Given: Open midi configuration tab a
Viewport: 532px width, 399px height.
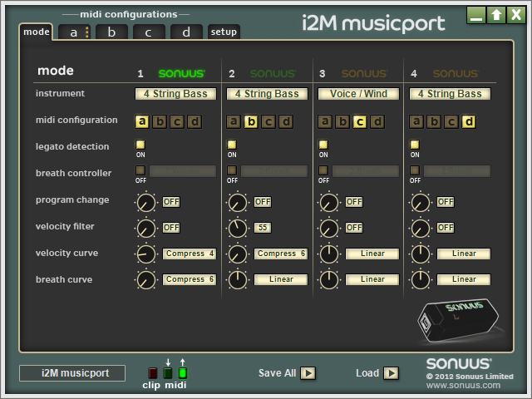Looking at the screenshot, I should pos(74,32).
